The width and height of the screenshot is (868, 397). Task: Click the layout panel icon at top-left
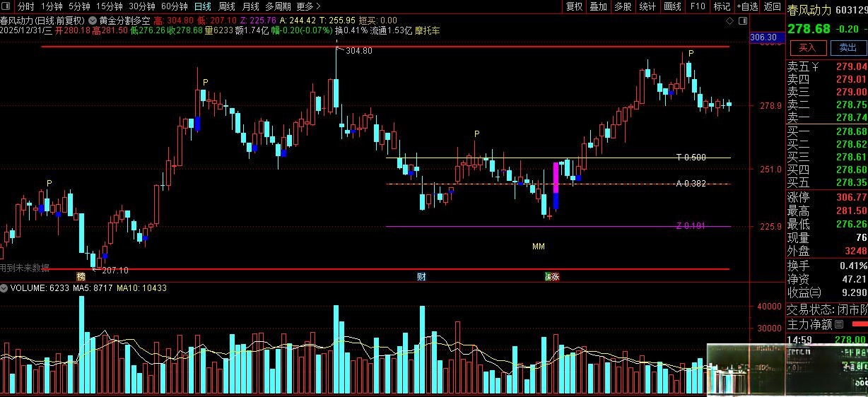point(6,6)
